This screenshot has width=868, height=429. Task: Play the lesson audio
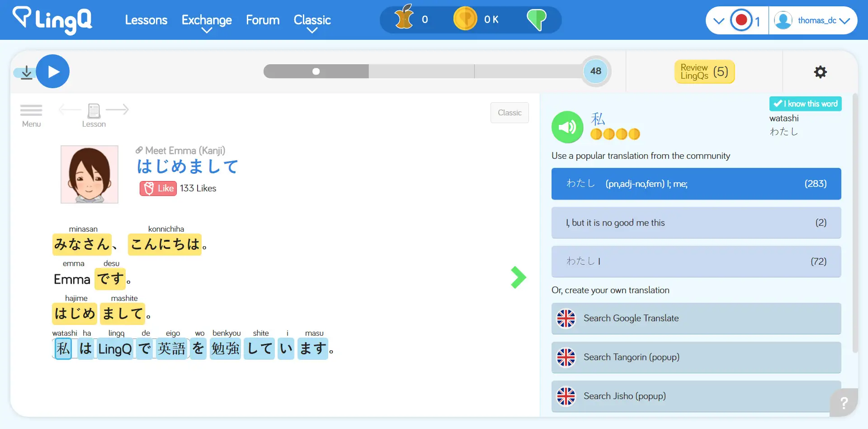(x=53, y=71)
